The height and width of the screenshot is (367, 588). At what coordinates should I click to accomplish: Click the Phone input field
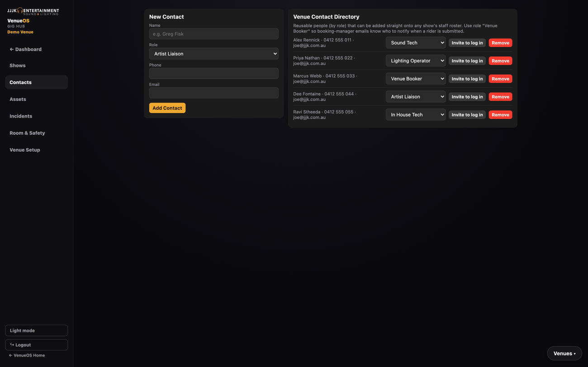click(x=214, y=73)
